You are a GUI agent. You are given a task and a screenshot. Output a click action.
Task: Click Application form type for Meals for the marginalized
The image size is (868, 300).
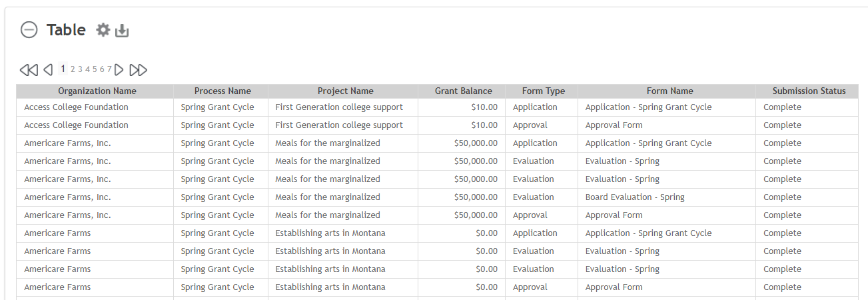coord(535,143)
